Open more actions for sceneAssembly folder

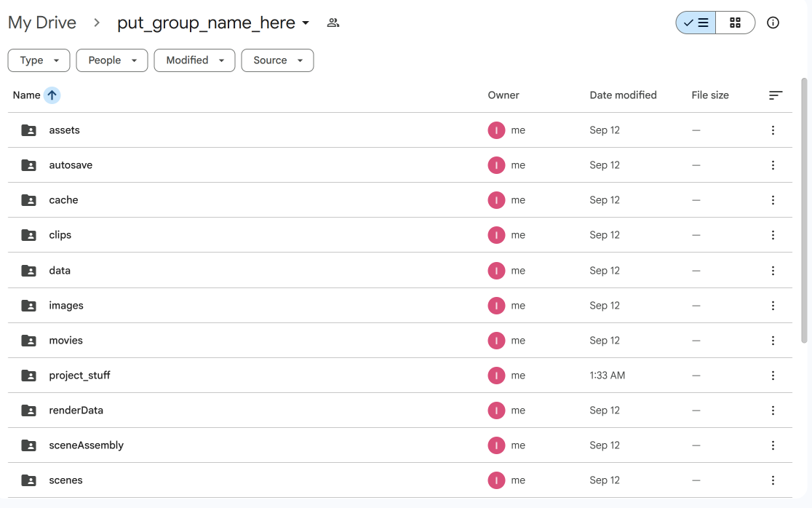tap(773, 445)
